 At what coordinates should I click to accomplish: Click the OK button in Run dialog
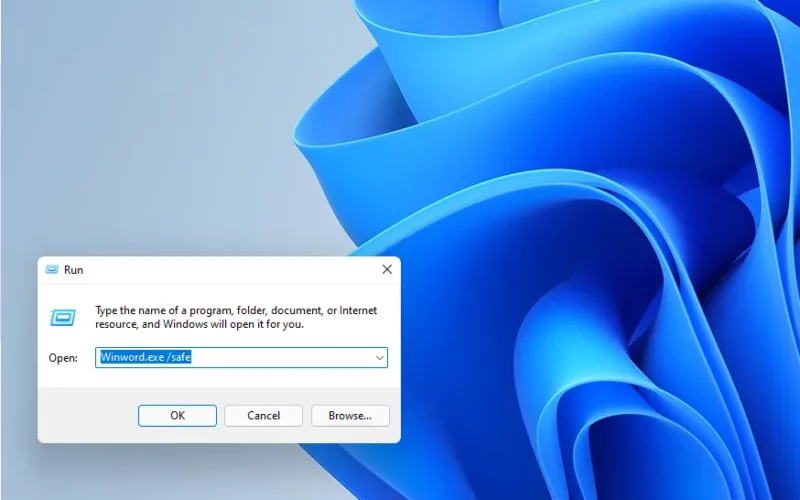[x=177, y=416]
